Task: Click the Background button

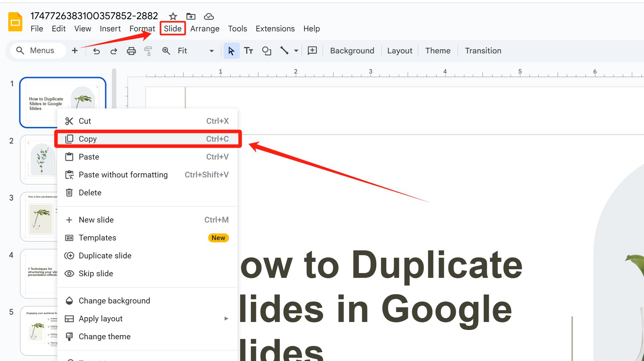Action: coord(352,51)
